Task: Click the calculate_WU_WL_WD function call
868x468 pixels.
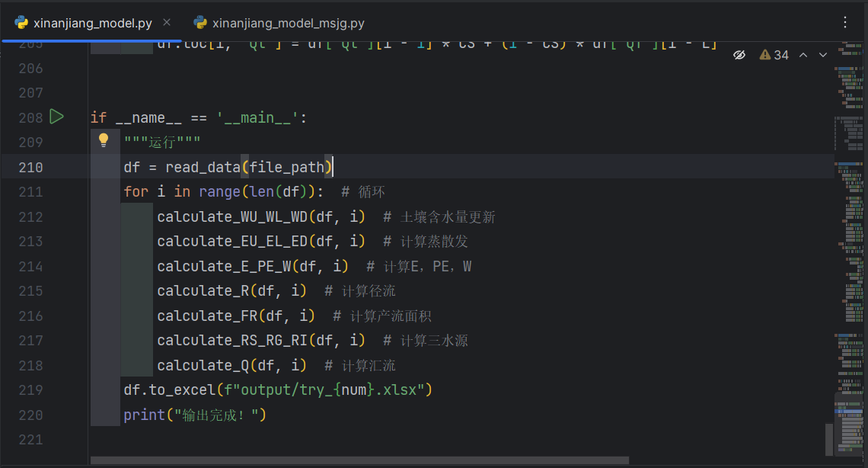Action: 231,217
